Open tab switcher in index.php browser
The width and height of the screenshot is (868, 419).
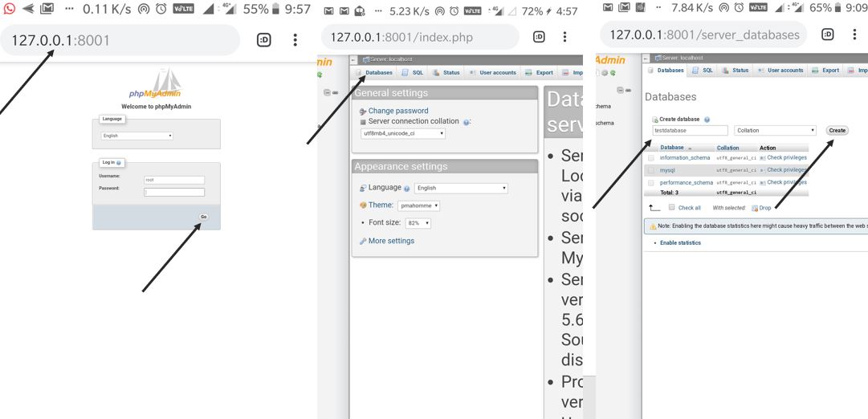click(x=539, y=37)
